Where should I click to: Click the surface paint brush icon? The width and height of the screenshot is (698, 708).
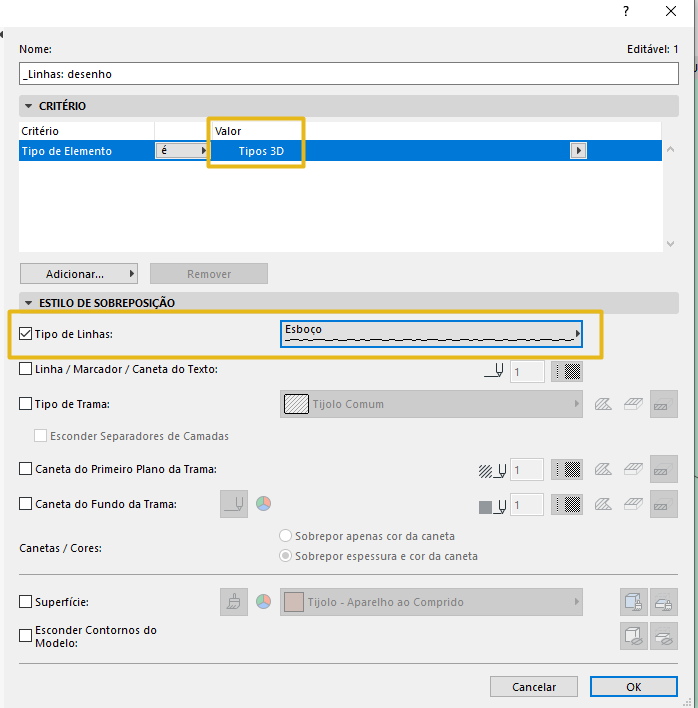[x=234, y=602]
